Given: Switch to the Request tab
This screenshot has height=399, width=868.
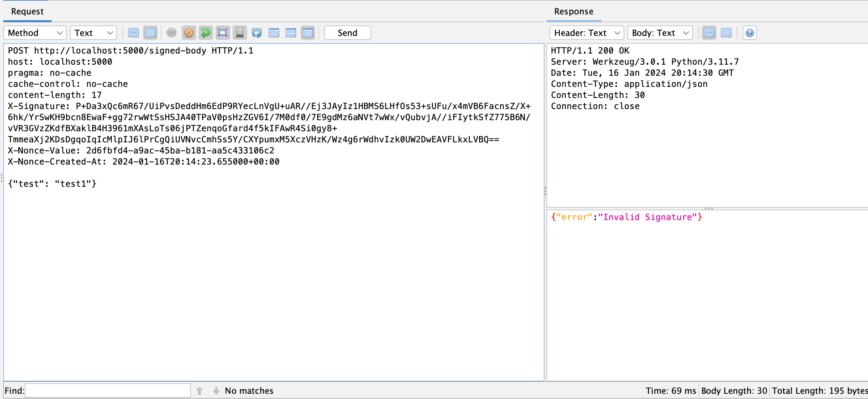Looking at the screenshot, I should [27, 11].
